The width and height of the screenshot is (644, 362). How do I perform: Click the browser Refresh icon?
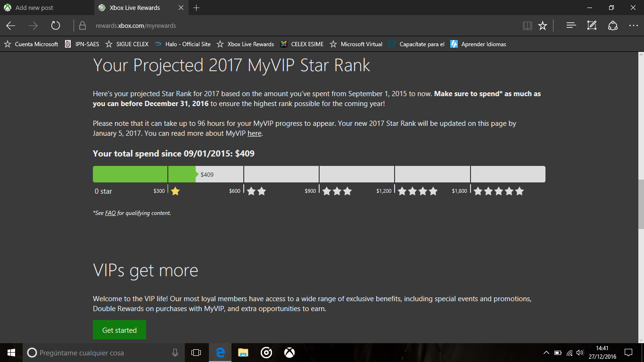[56, 26]
